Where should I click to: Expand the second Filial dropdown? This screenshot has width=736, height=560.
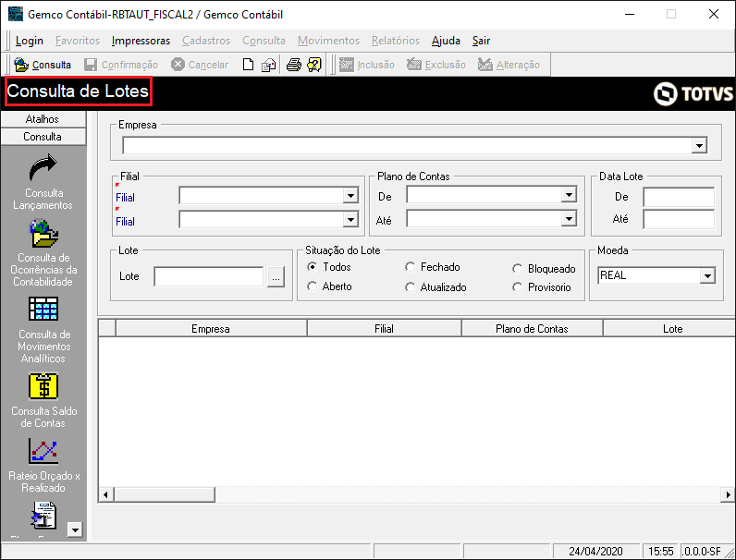pos(350,219)
